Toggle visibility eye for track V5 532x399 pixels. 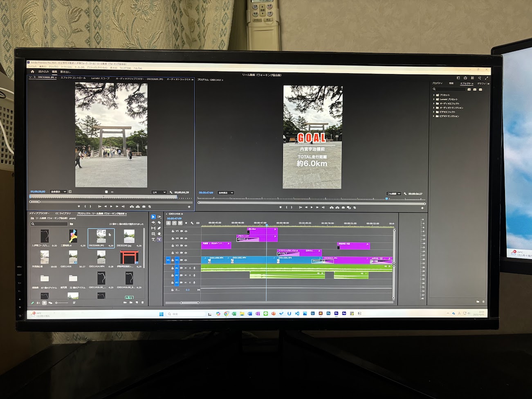(186, 231)
